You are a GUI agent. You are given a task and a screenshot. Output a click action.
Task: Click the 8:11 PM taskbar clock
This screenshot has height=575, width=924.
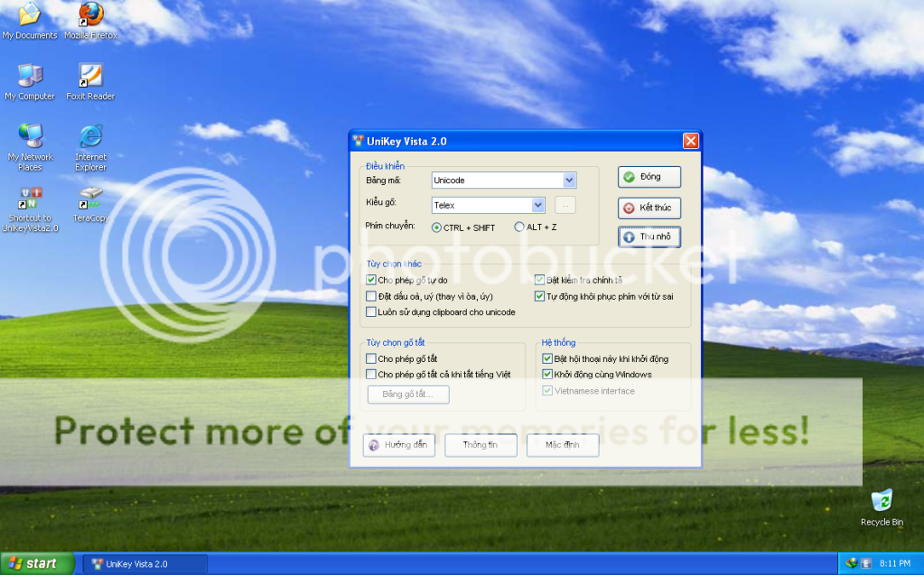pos(894,564)
